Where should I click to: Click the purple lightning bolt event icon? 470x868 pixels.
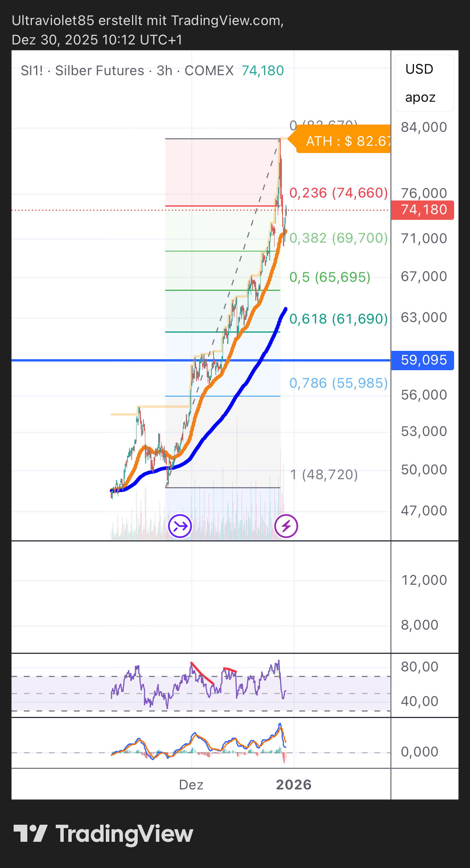pos(286,526)
